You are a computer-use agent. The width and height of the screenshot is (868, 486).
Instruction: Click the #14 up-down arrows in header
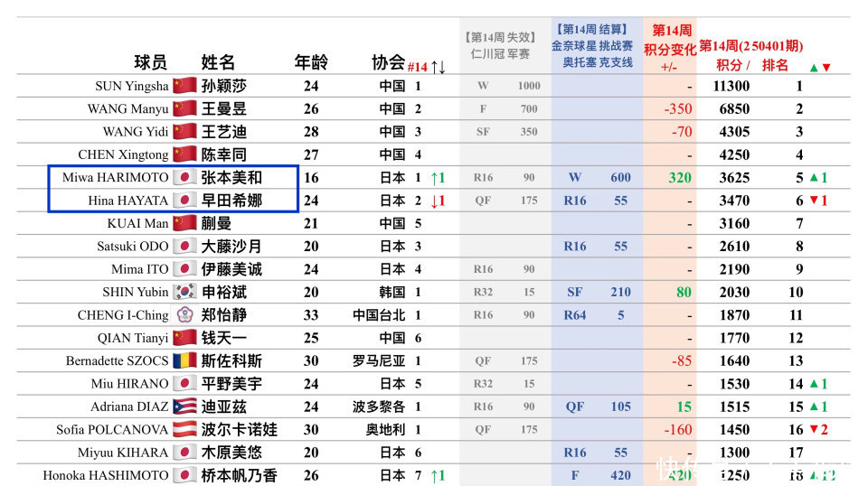pos(438,67)
